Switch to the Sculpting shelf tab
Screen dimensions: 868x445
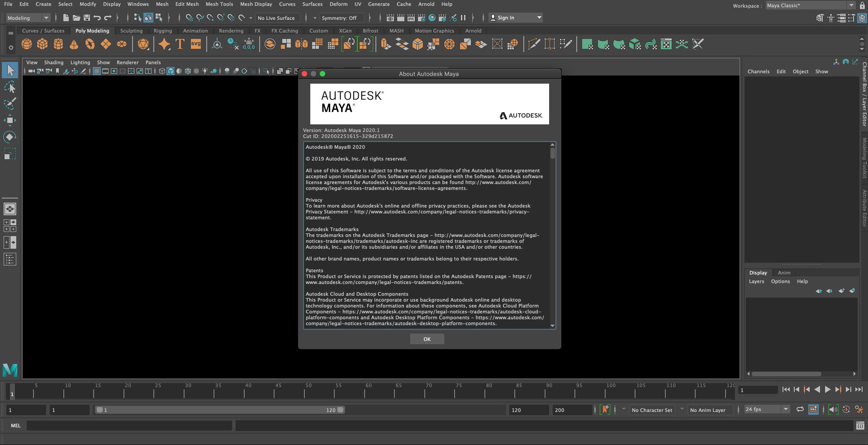click(131, 31)
